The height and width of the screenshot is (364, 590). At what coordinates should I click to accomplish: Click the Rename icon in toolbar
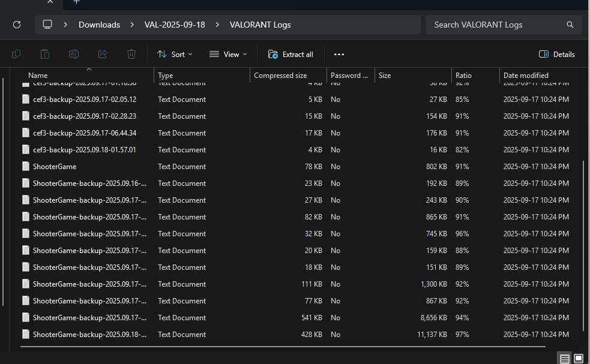(74, 54)
